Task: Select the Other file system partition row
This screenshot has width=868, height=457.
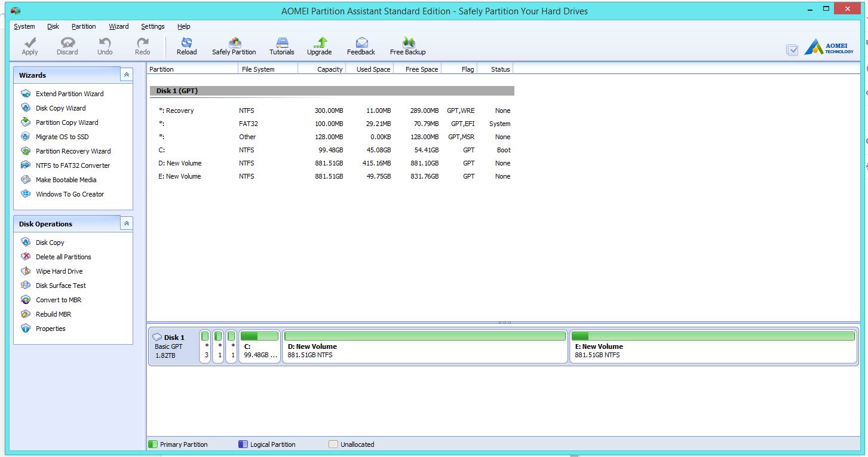Action: pos(332,137)
